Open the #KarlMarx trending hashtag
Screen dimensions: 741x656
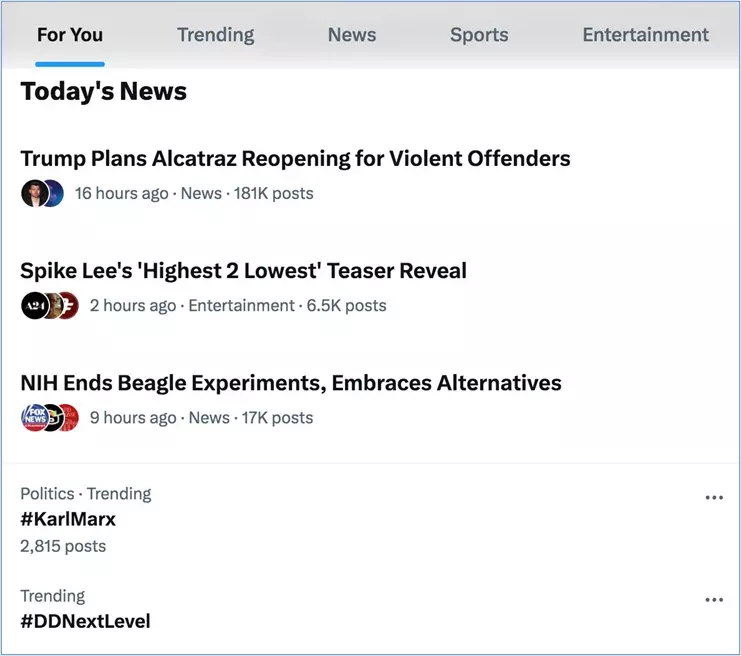coord(68,519)
